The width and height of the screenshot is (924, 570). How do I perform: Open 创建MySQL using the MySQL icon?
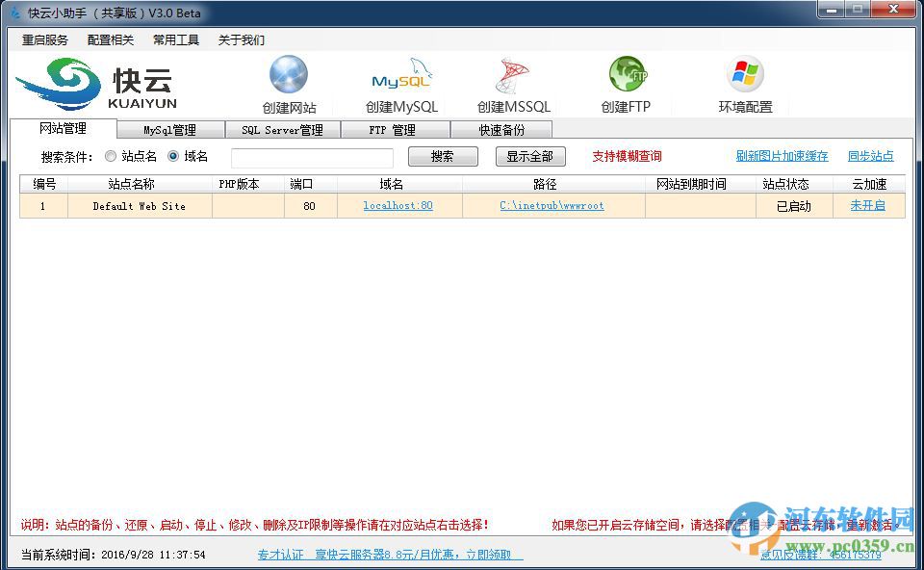tap(400, 75)
